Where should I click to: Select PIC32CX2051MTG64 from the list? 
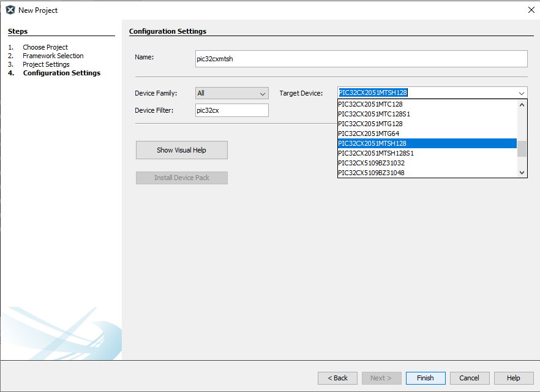(x=427, y=134)
